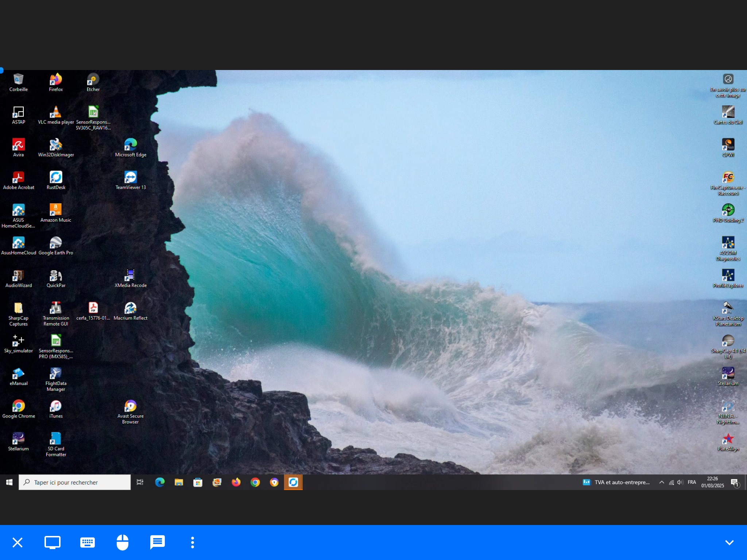Tap the RustDesk keyboard icon in bottom toolbar
The image size is (747, 560).
click(88, 542)
